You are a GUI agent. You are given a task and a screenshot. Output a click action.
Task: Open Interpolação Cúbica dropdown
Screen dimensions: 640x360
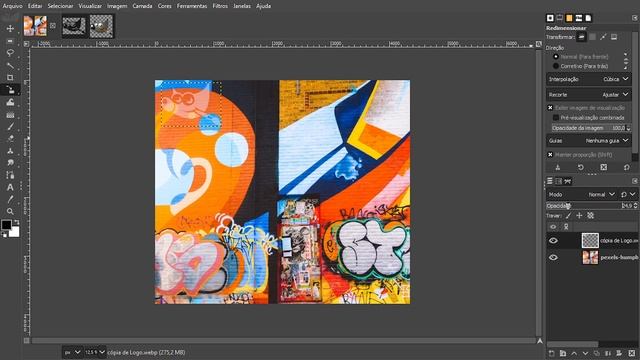point(589,79)
